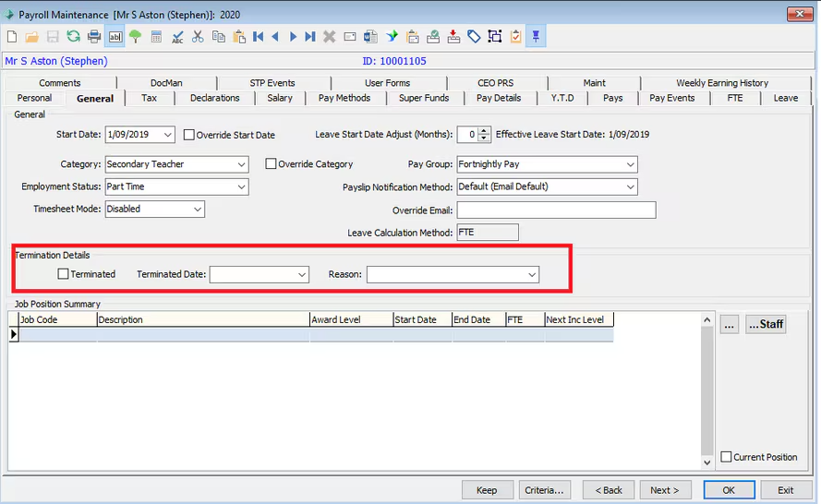Screen dimensions: 821x504
Task: Click the Next > button
Action: click(x=665, y=490)
